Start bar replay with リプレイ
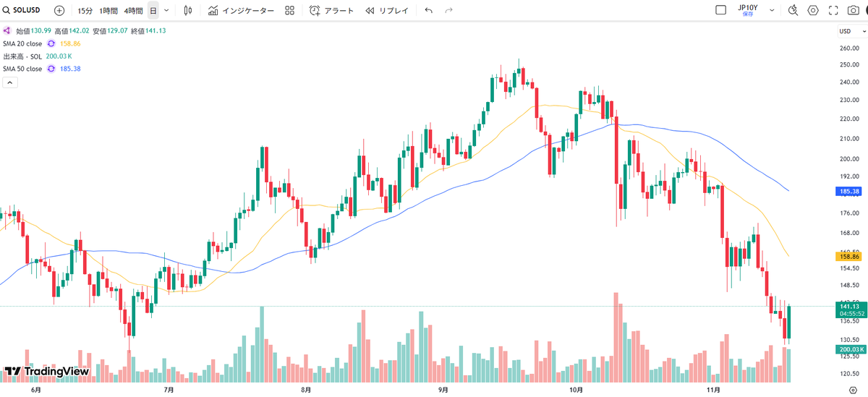Viewport: 868px width, 397px height. pos(386,11)
